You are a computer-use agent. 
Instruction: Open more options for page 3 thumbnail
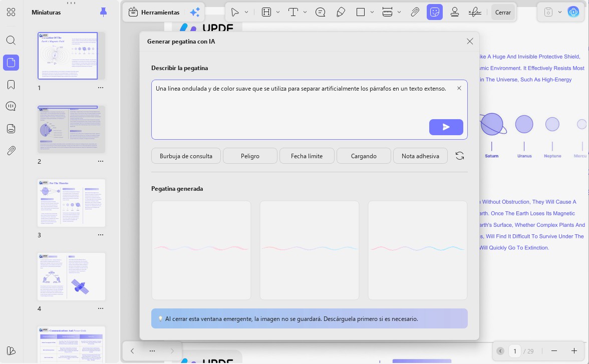click(101, 235)
